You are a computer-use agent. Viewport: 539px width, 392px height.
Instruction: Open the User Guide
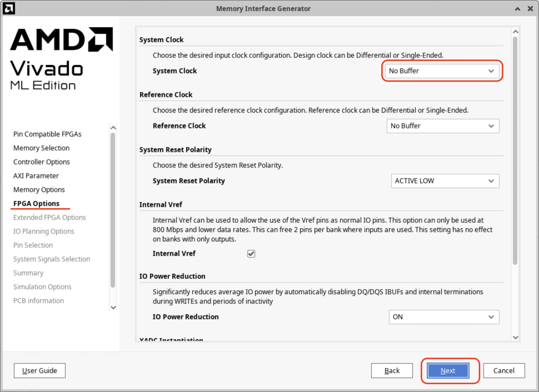pyautogui.click(x=39, y=371)
